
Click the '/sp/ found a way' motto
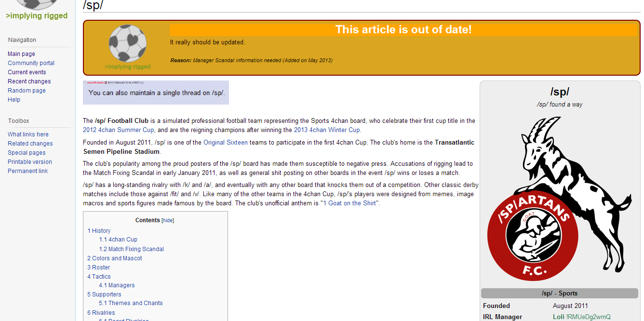click(560, 105)
